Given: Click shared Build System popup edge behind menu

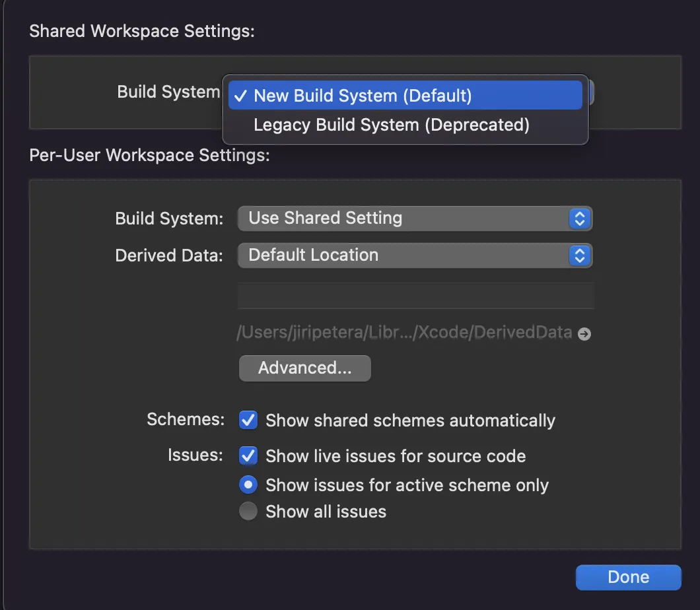Looking at the screenshot, I should pos(592,92).
